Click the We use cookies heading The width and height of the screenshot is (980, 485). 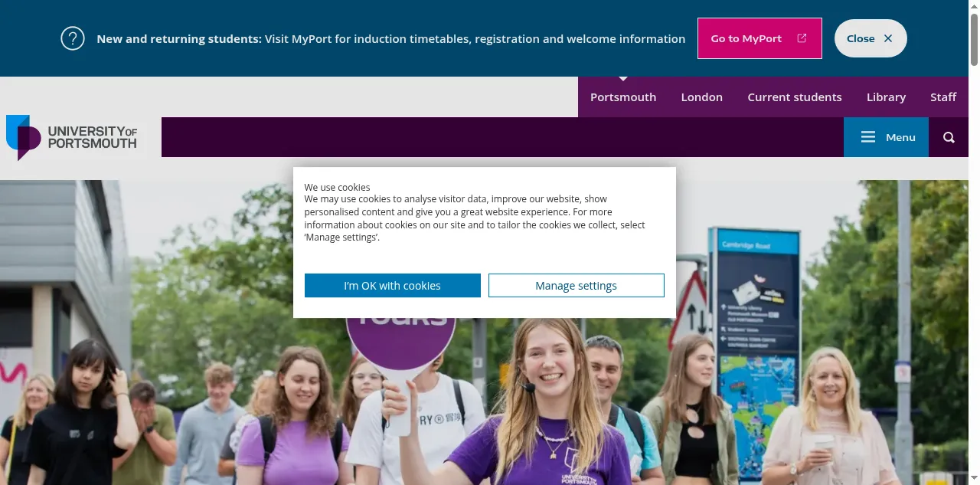(x=337, y=187)
